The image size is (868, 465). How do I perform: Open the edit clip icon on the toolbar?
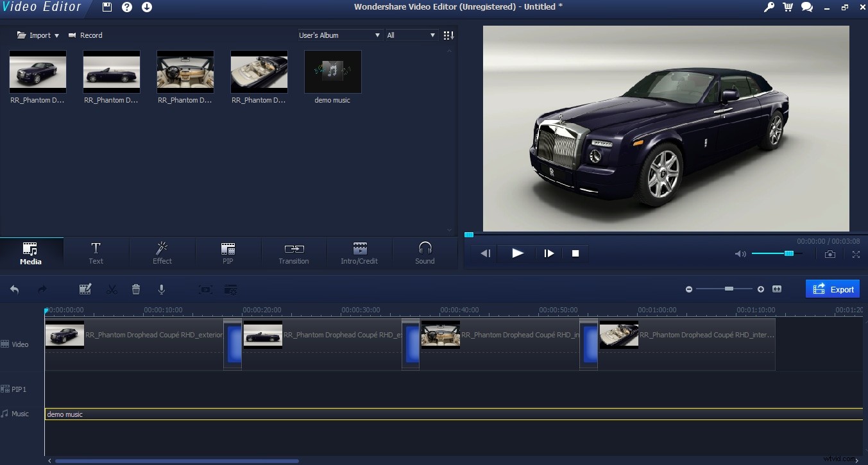[85, 289]
